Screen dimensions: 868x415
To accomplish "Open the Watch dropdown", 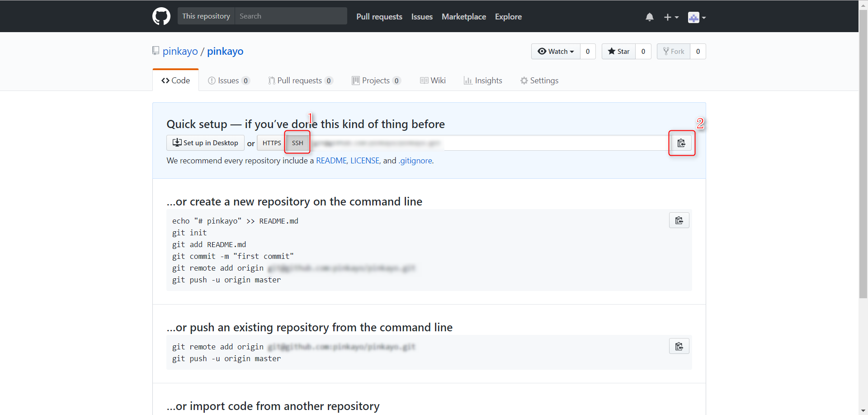I will click(x=556, y=51).
